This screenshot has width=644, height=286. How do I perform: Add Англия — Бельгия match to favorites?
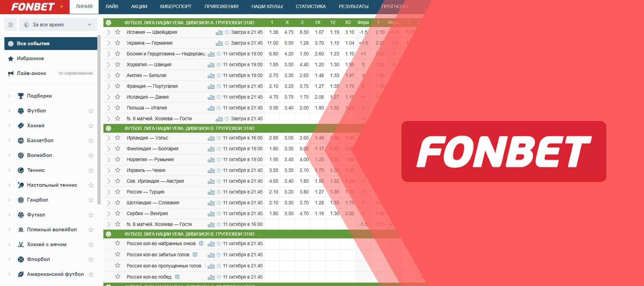(118, 75)
